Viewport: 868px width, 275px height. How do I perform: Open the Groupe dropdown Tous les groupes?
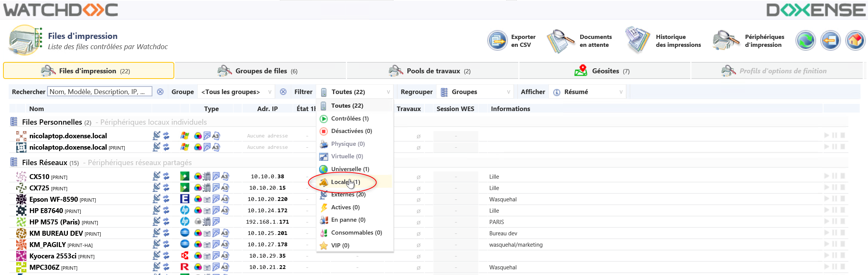pyautogui.click(x=236, y=92)
